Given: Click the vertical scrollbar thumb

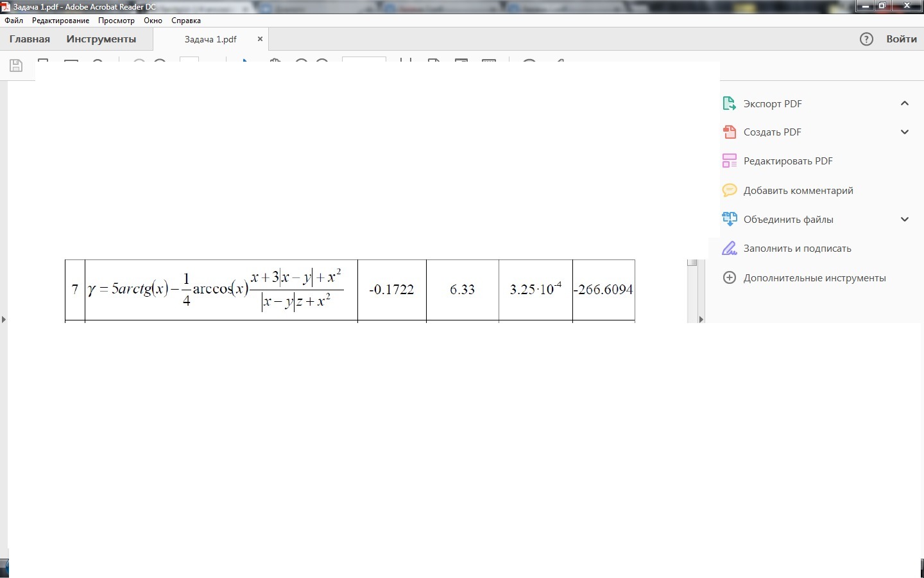Looking at the screenshot, I should click(692, 263).
